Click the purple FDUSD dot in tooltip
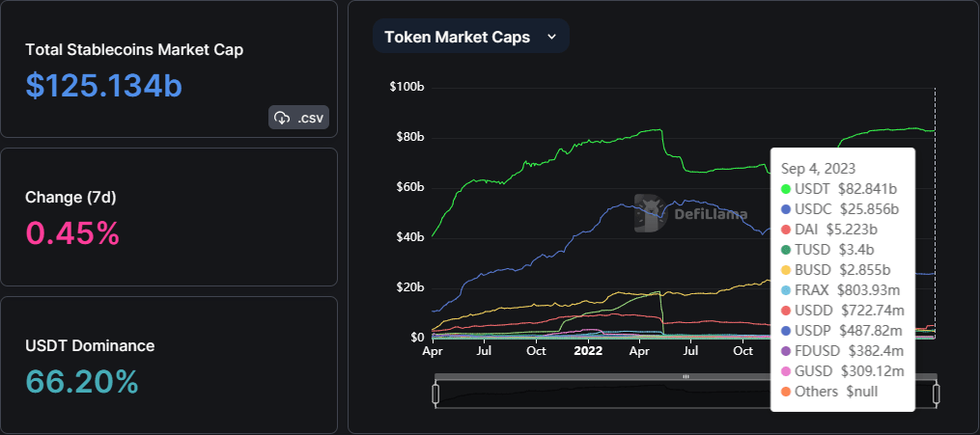Viewport: 980px width, 435px height. point(786,351)
